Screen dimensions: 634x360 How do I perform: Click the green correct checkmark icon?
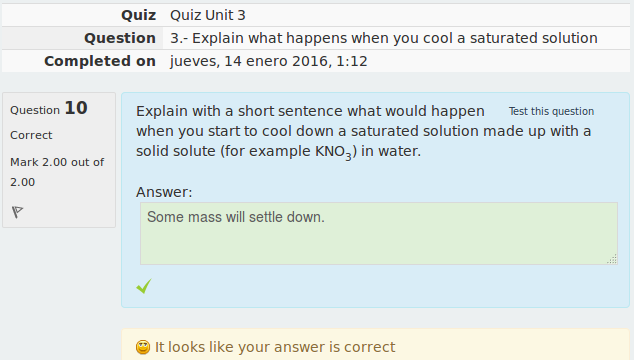(144, 286)
